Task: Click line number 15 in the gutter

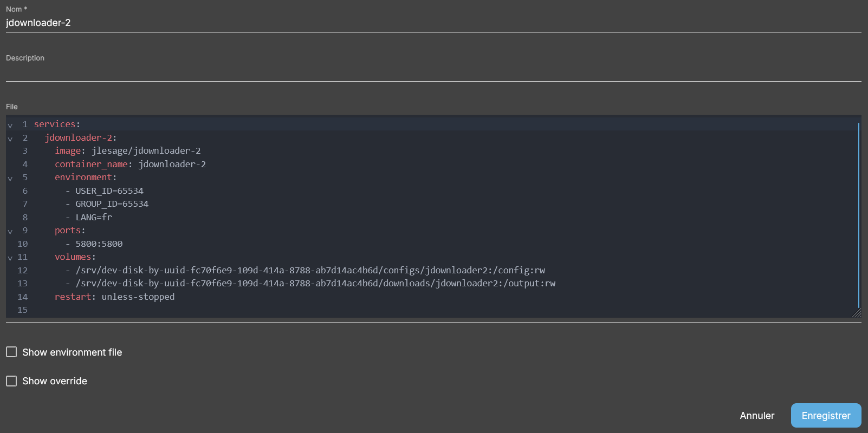Action: tap(22, 310)
